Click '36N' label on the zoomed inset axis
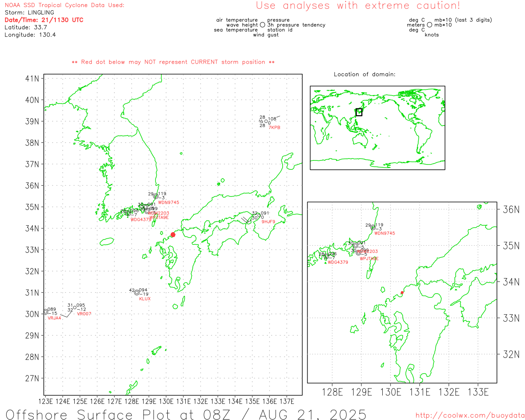The height and width of the screenshot is (420, 525). [x=511, y=210]
